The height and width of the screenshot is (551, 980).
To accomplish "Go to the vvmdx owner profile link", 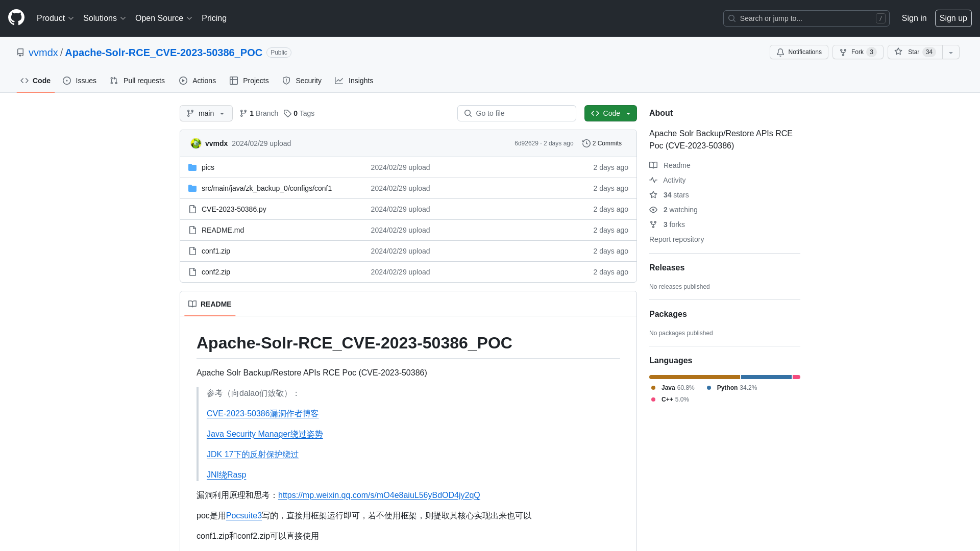I will pos(43,53).
